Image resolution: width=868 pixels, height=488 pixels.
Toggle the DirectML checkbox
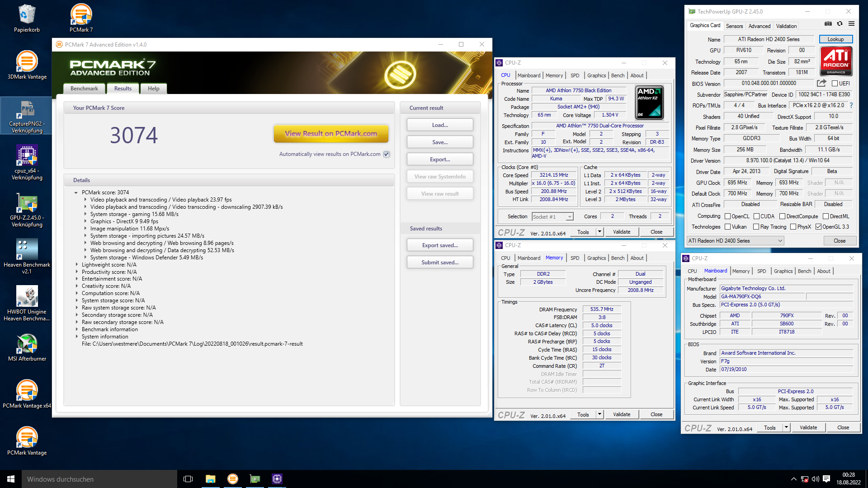pyautogui.click(x=826, y=216)
